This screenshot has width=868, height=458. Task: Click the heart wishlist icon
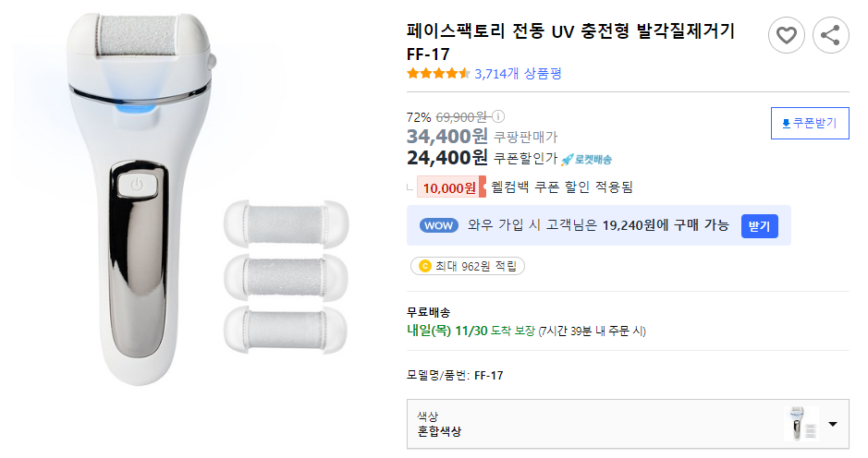[x=786, y=36]
